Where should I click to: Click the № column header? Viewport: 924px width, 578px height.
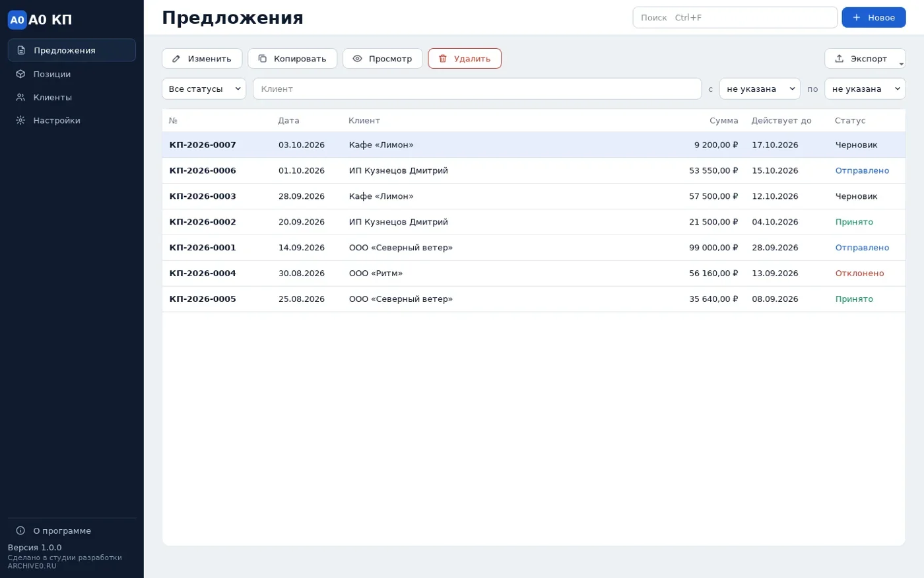173,120
